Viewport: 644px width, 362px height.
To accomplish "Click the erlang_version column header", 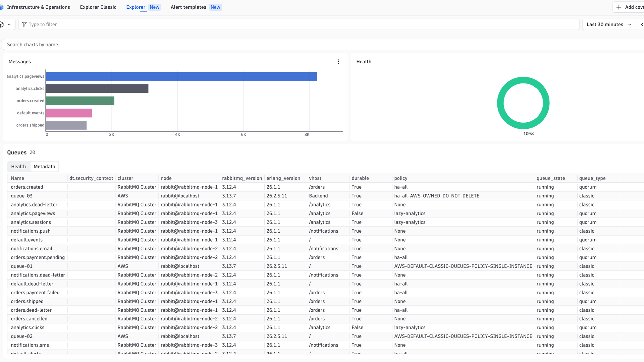I will click(x=283, y=178).
